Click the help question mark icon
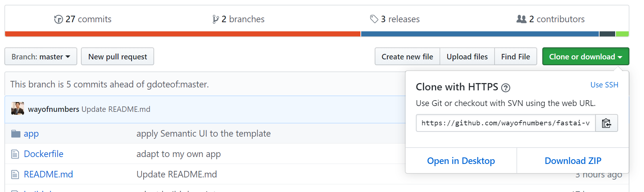Viewport: 644px width, 192px height. (x=506, y=88)
